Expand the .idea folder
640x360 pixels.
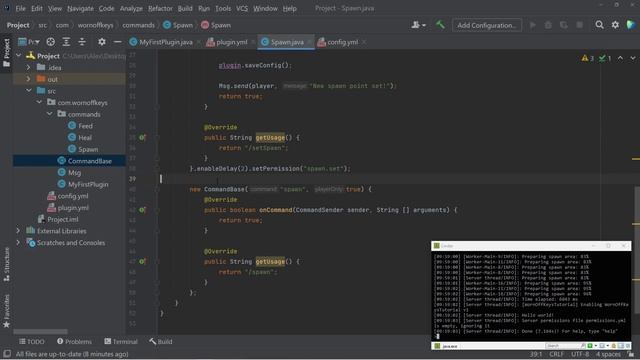tap(28, 67)
